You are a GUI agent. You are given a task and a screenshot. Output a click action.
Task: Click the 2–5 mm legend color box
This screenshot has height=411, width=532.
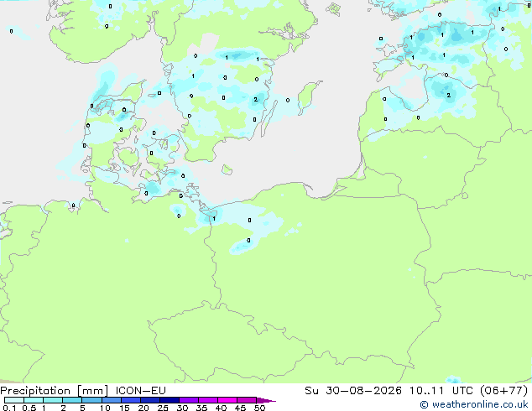coord(72,400)
